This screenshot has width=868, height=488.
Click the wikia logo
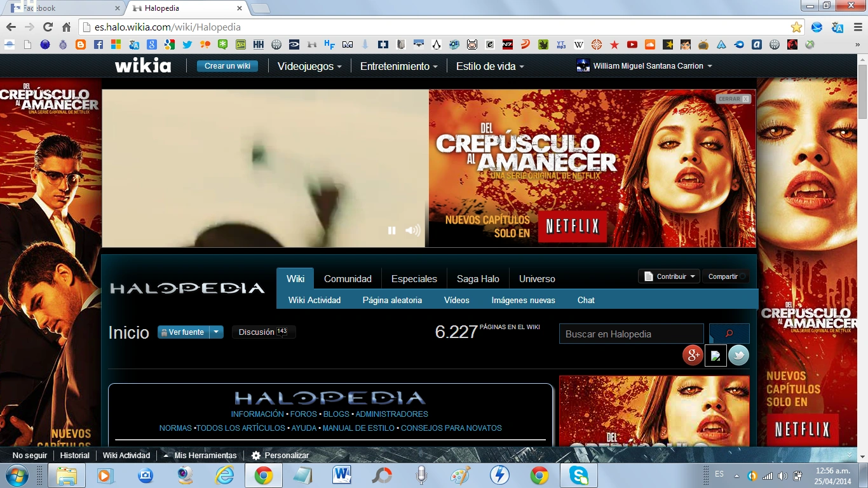click(x=143, y=65)
